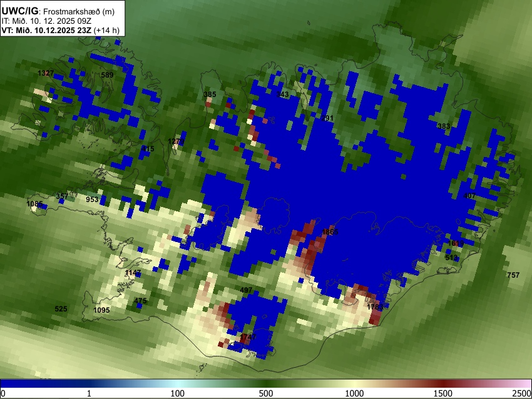Viewport: 532px width, 399px height.
Task: Click the 357 label
Action: pos(62,196)
